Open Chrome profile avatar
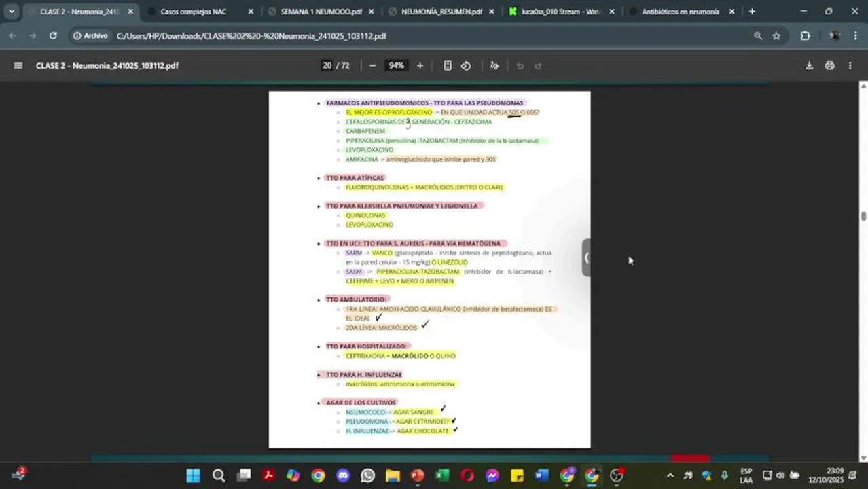This screenshot has width=868, height=489. click(834, 36)
